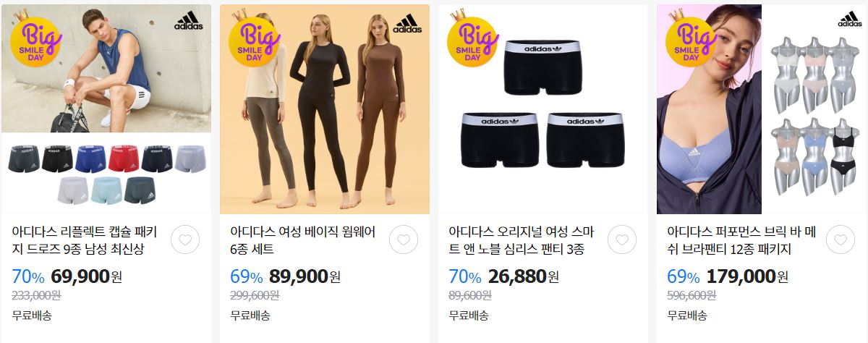This screenshot has height=343, width=868.
Task: Toggle wishlist heart for 12-piece bra panty package
Action: (840, 240)
